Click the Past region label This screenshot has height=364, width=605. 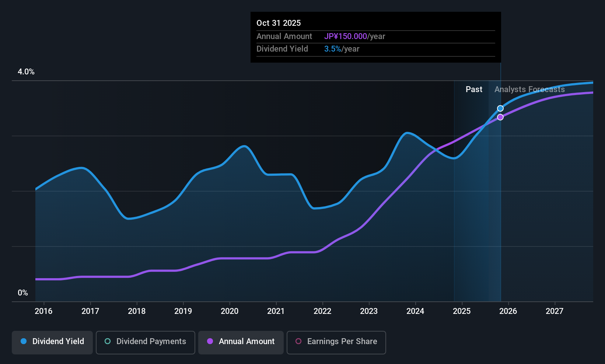pyautogui.click(x=474, y=89)
